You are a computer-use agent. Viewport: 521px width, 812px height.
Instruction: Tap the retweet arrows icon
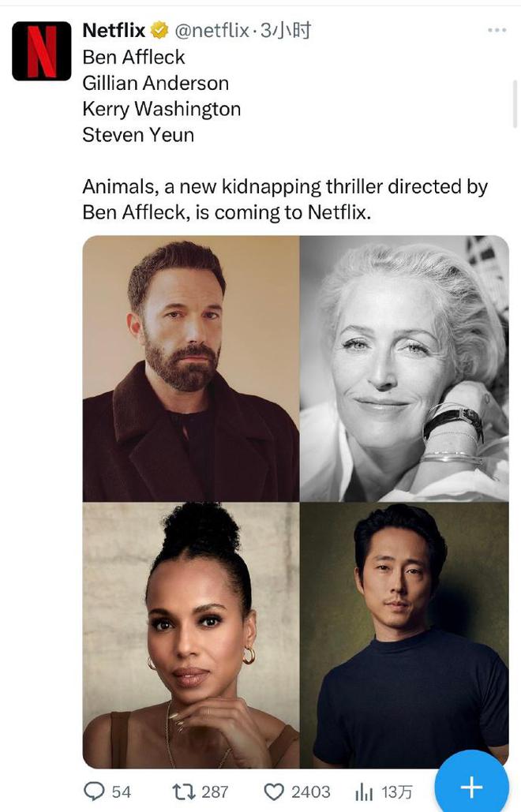(x=183, y=791)
